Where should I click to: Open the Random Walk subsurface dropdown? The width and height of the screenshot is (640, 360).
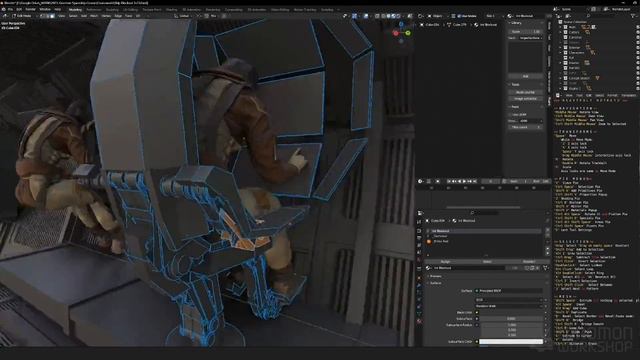tap(509, 306)
